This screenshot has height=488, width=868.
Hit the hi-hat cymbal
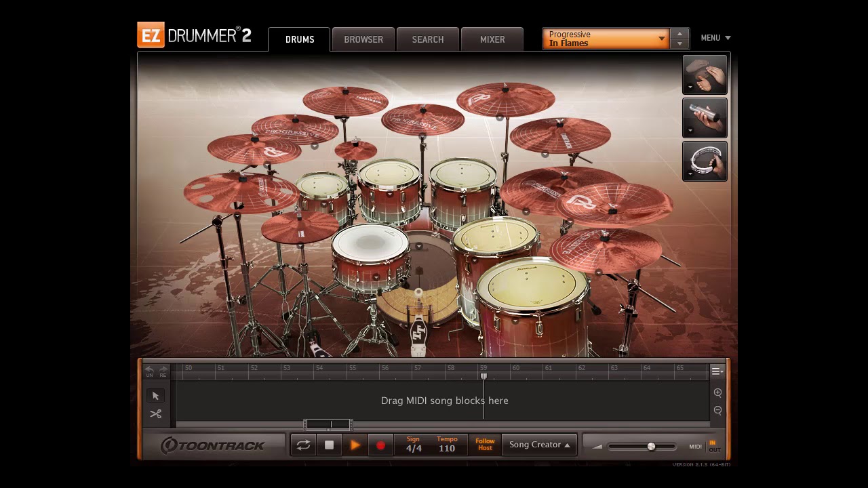point(298,227)
